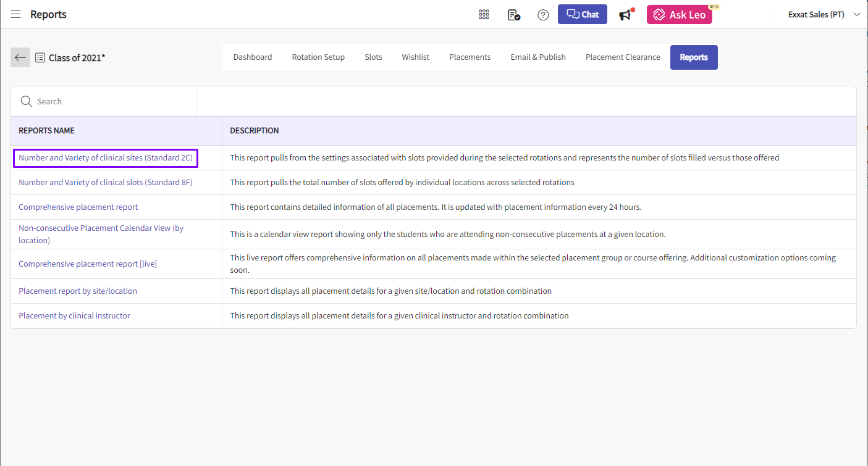Launch Ask Leo assistant
Viewport: 868px width, 466px height.
pos(679,15)
